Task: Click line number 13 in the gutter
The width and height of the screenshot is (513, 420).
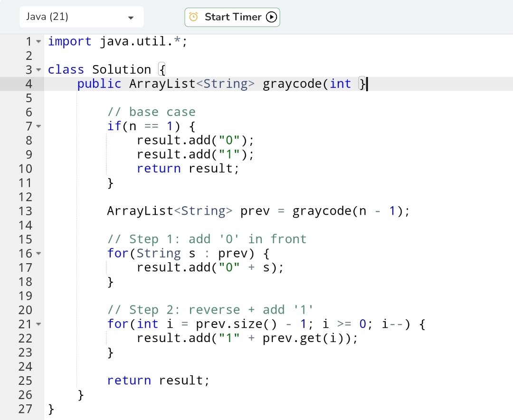Action: (x=25, y=211)
